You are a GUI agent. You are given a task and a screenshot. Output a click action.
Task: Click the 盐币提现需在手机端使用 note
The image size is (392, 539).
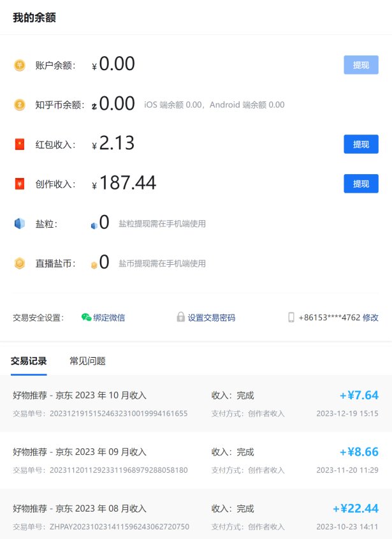[x=162, y=263]
